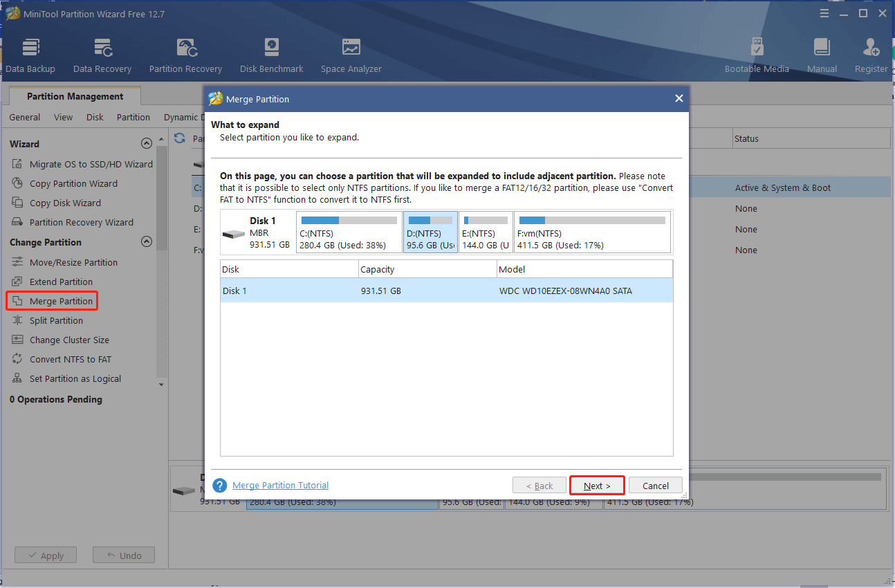The width and height of the screenshot is (895, 588).
Task: Select the Partition Management tab
Action: pyautogui.click(x=75, y=96)
